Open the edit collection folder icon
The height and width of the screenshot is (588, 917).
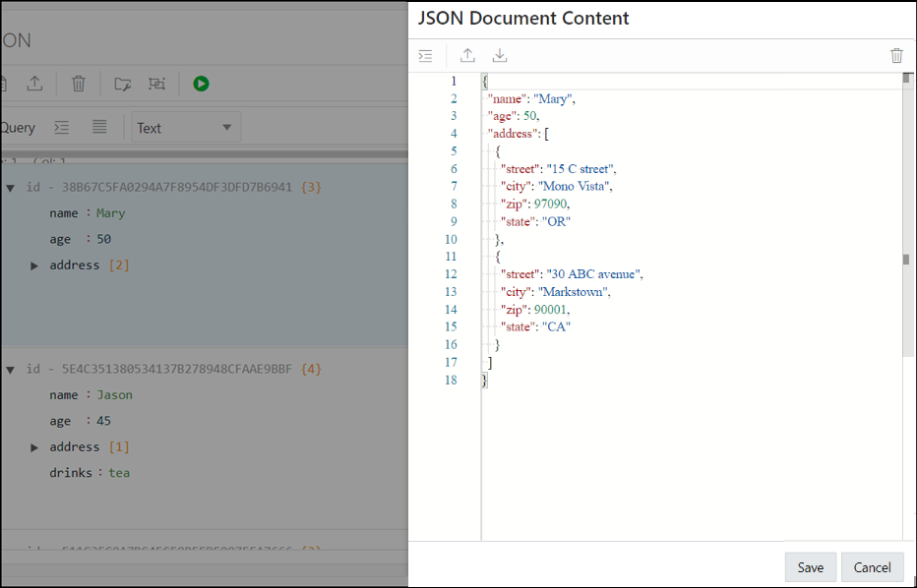[121, 84]
